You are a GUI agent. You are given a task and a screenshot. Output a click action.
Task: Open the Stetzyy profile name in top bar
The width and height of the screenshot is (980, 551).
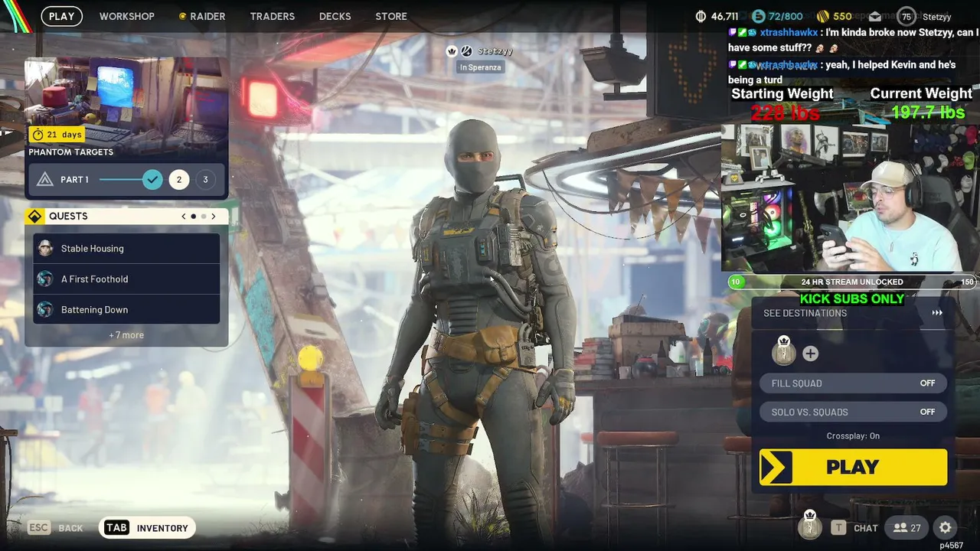pyautogui.click(x=936, y=16)
